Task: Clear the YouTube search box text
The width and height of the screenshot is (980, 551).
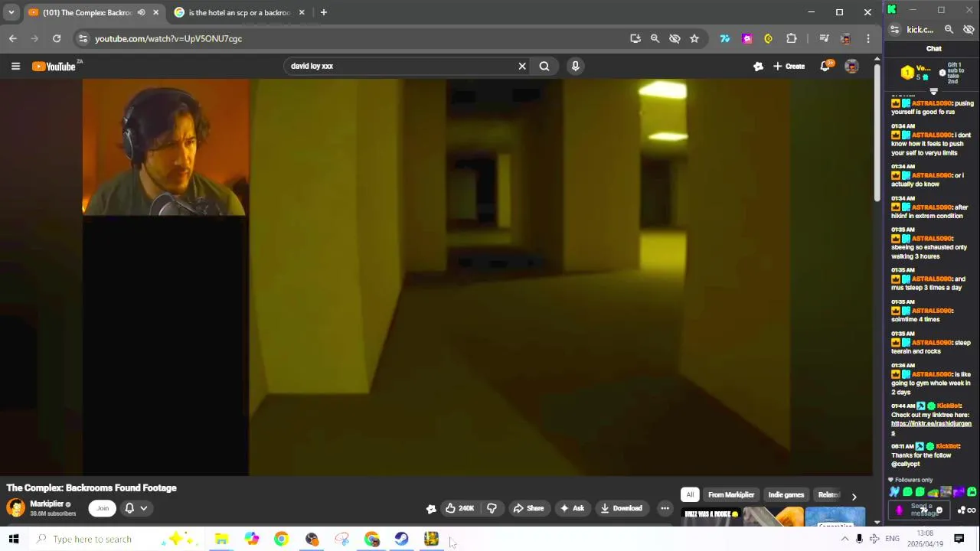Action: 522,66
